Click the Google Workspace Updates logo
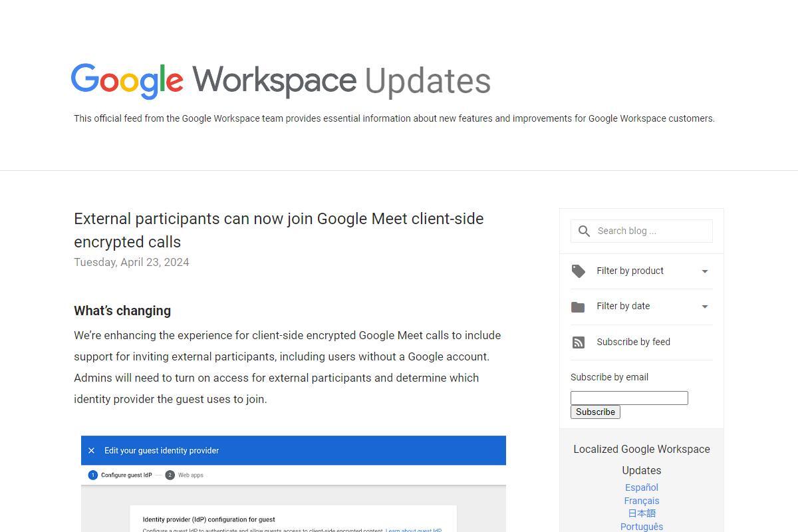Image resolution: width=798 pixels, height=532 pixels. [281, 81]
